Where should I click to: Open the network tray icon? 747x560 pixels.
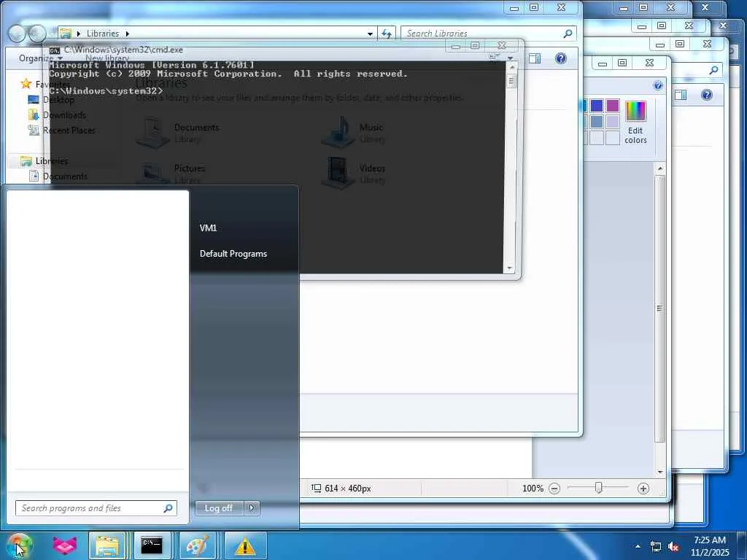pos(656,547)
